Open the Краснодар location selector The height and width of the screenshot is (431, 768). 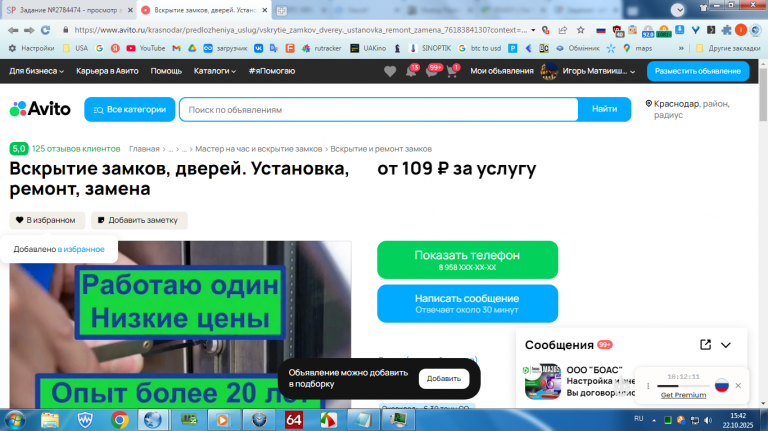click(688, 109)
